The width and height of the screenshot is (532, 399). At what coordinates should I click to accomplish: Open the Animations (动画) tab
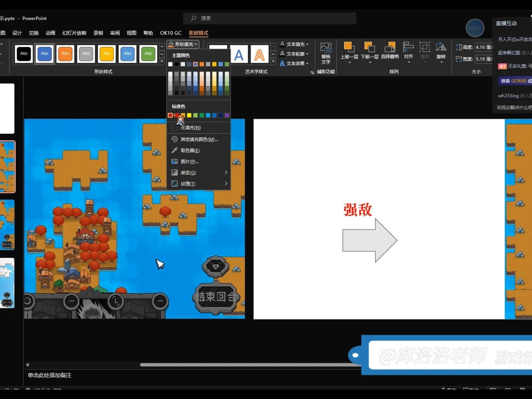click(50, 33)
